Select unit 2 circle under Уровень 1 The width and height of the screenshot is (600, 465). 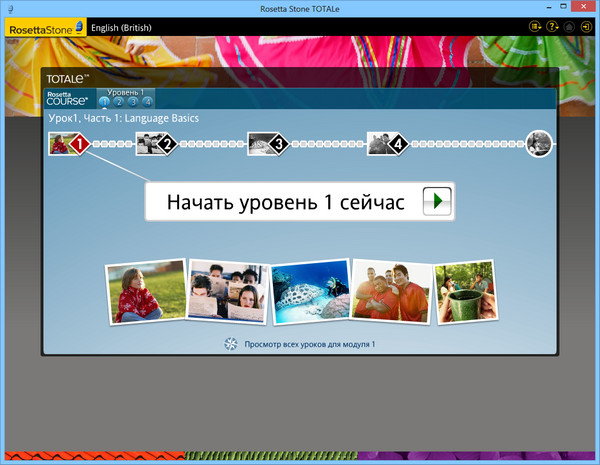[118, 101]
